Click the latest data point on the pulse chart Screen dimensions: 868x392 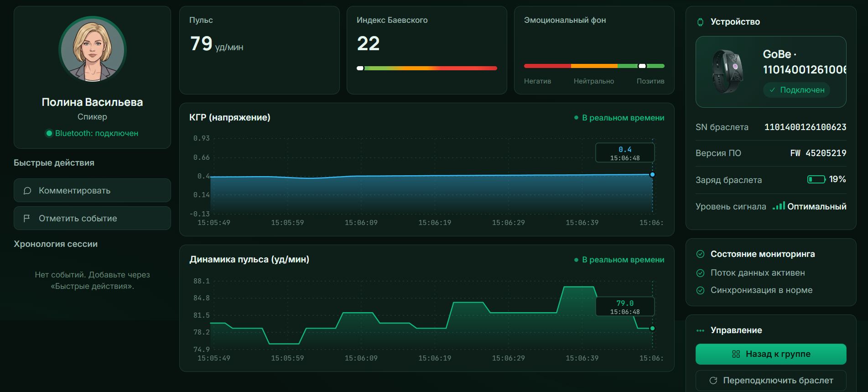tap(652, 328)
